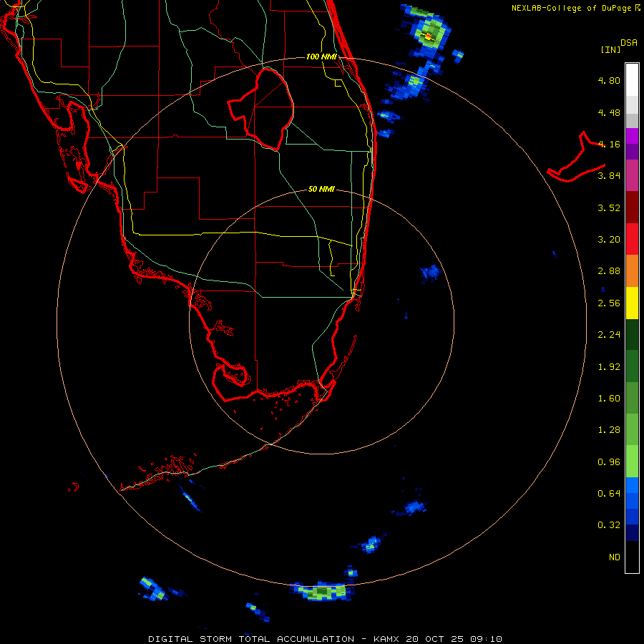This screenshot has width=644, height=644.
Task: Click the 0.96 legend value
Action: click(x=609, y=462)
